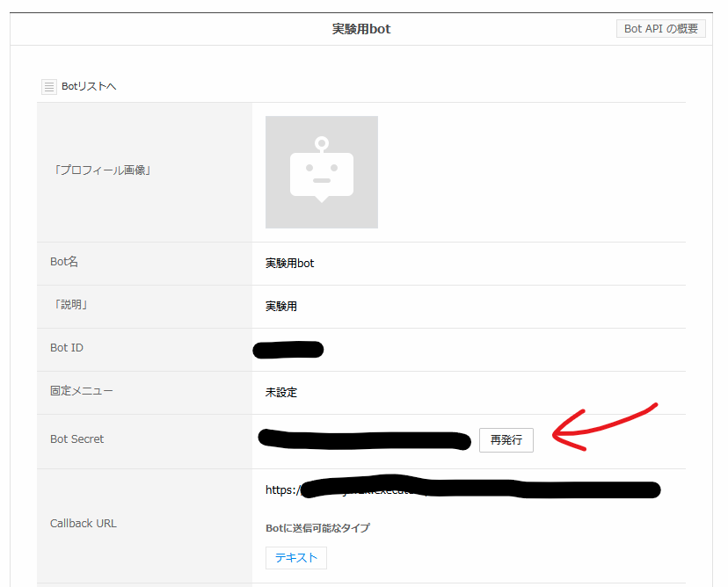Go back via Botリストへ link

click(x=89, y=86)
